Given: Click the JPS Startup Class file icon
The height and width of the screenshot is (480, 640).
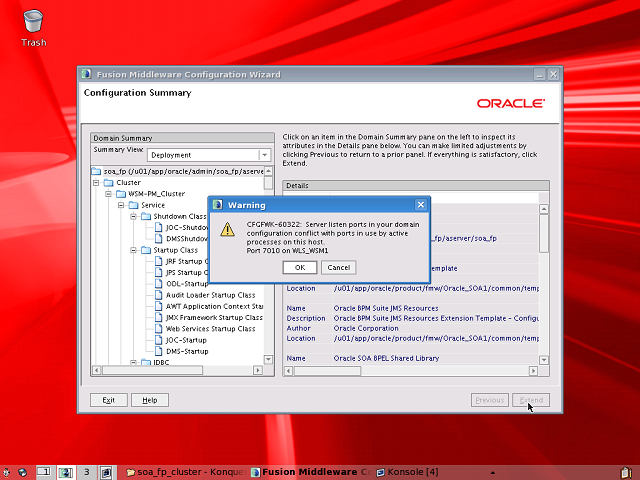Looking at the screenshot, I should pyautogui.click(x=158, y=273).
